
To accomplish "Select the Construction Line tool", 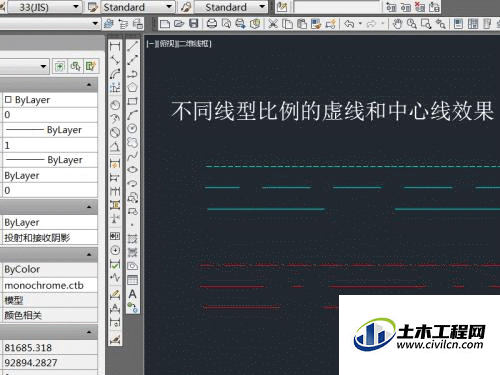I will coord(133,60).
